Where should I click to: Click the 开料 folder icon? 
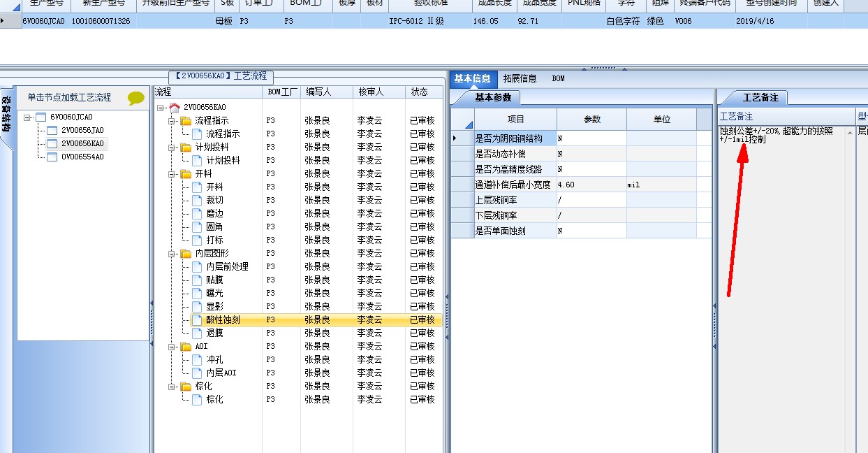pyautogui.click(x=186, y=173)
